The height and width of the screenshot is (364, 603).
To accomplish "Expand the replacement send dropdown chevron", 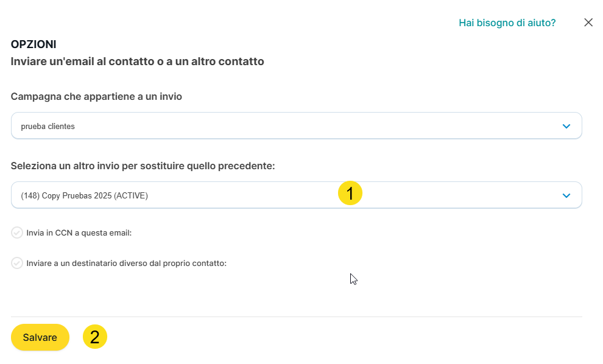I will [x=566, y=195].
